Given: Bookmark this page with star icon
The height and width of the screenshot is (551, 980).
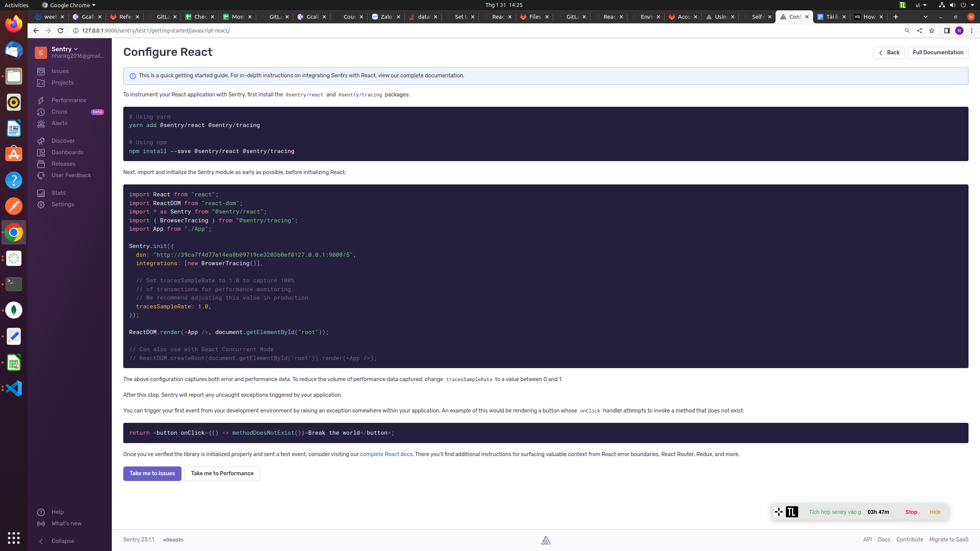Looking at the screenshot, I should coord(932,31).
